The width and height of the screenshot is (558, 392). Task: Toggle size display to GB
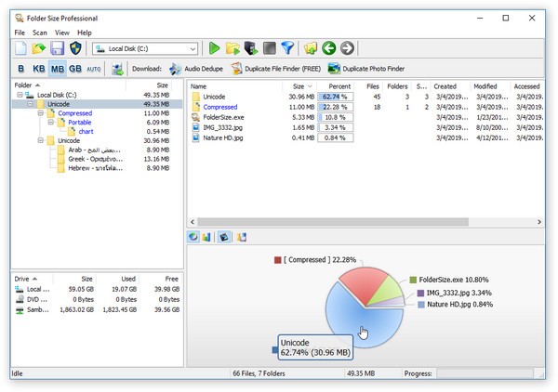coord(74,69)
